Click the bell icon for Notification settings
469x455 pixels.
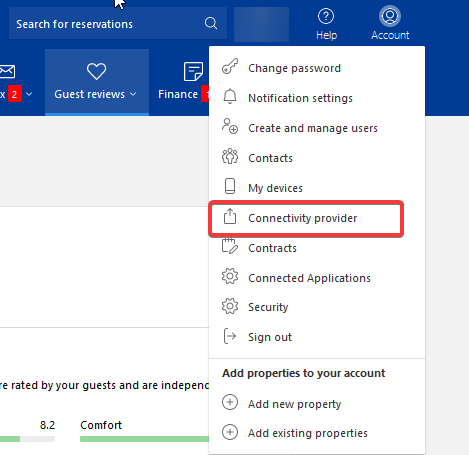pos(230,97)
